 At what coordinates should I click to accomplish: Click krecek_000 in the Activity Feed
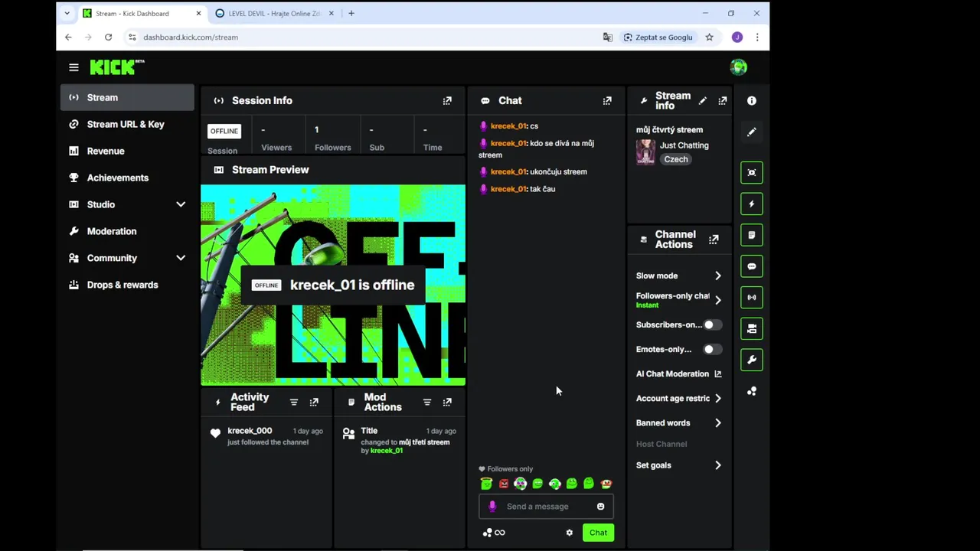pyautogui.click(x=250, y=431)
